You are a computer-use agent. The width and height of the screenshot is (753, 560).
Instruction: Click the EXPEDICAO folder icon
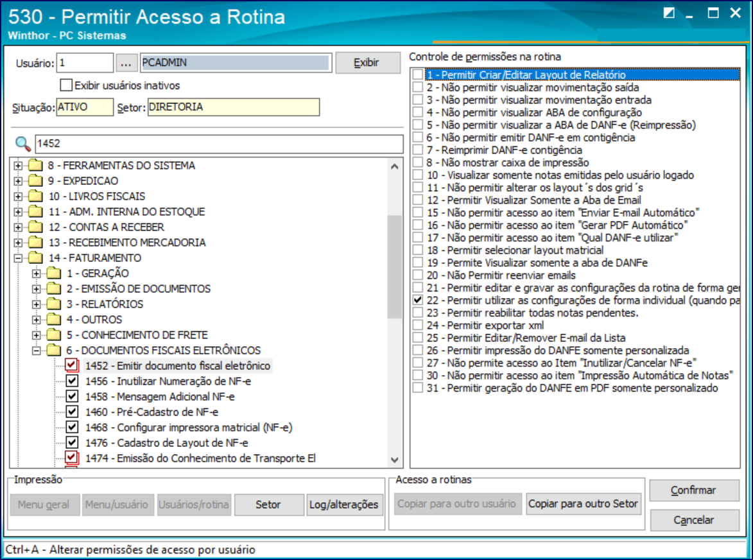(35, 181)
